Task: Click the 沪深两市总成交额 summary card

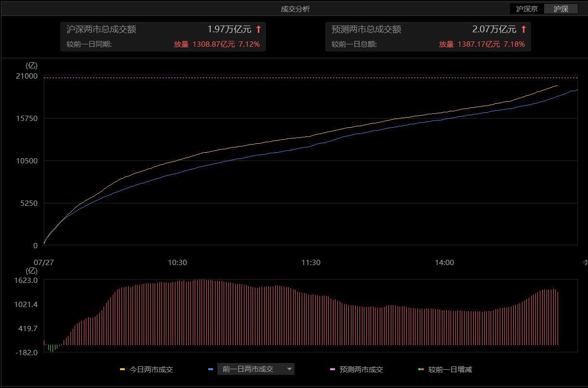Action: click(163, 36)
